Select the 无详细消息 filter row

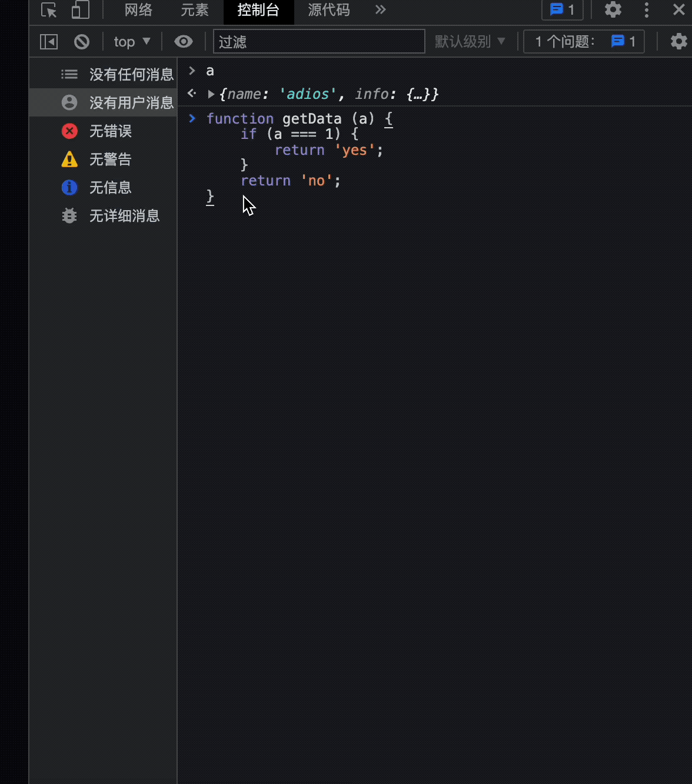(x=103, y=215)
